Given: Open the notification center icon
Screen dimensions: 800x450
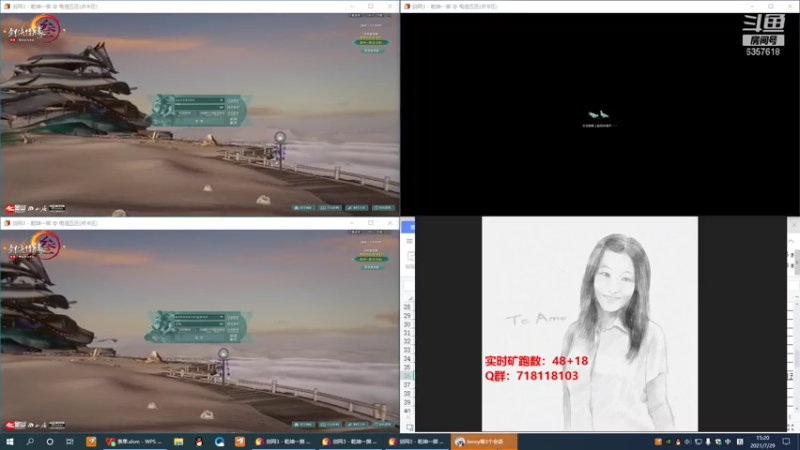Looking at the screenshot, I should 786,441.
